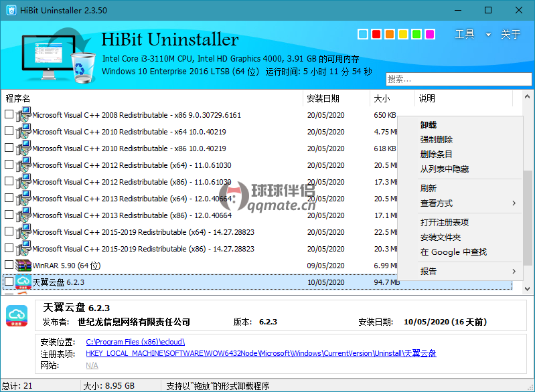Click the WinRAR program icon
Viewport: 535px width, 392px height.
(23, 266)
